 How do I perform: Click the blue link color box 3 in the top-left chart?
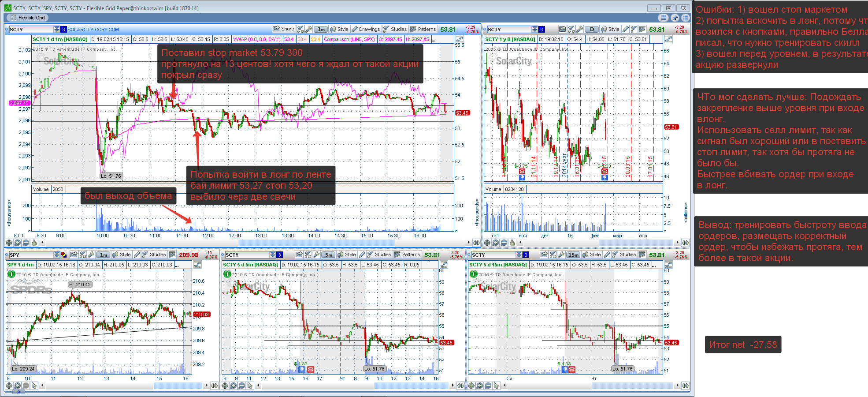[x=63, y=30]
